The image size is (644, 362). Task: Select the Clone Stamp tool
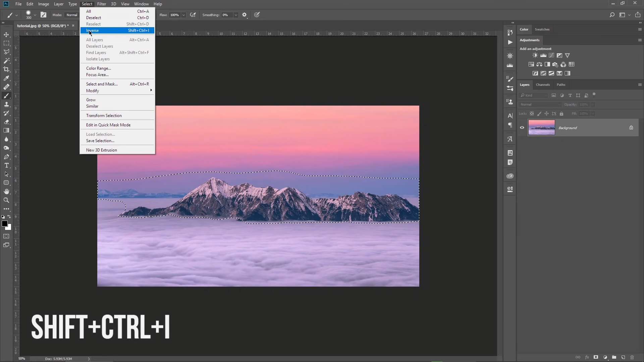(7, 105)
